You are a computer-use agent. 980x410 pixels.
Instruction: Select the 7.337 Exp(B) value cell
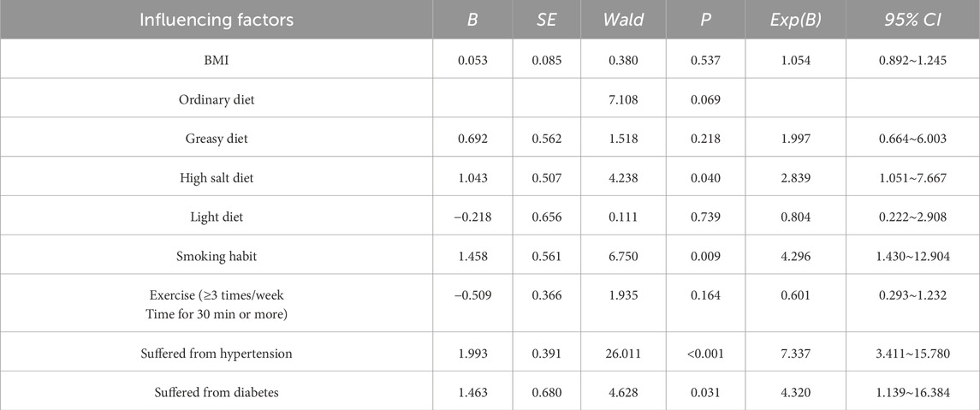coord(794,351)
